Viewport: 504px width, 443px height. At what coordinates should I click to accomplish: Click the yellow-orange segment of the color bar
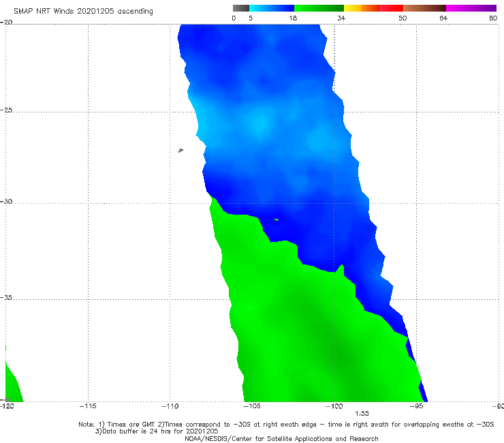(x=361, y=8)
